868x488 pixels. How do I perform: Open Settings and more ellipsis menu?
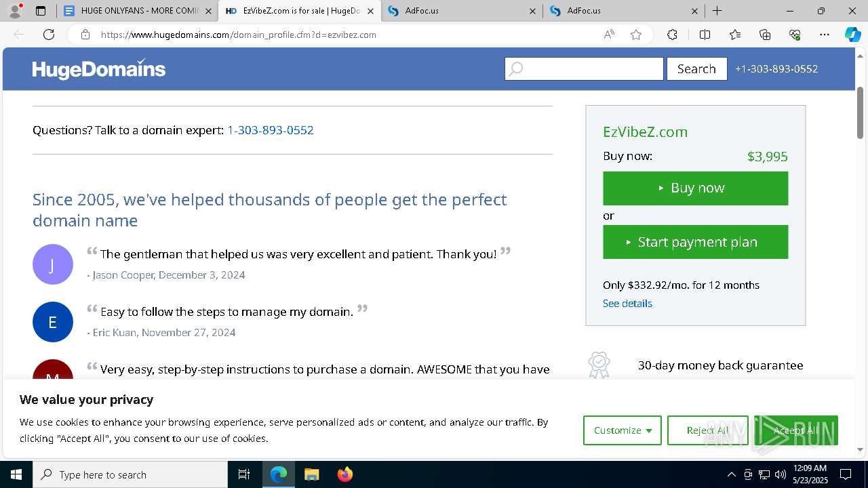(x=825, y=35)
